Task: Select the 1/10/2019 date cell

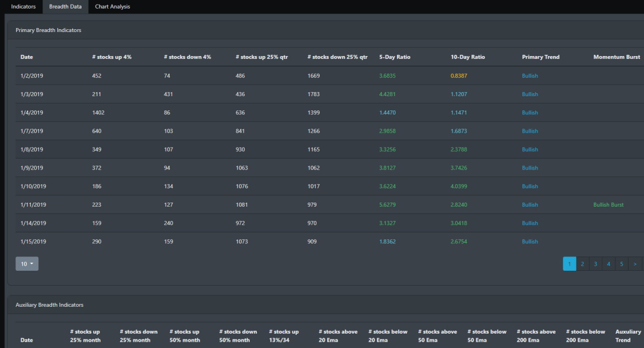Action: [33, 187]
